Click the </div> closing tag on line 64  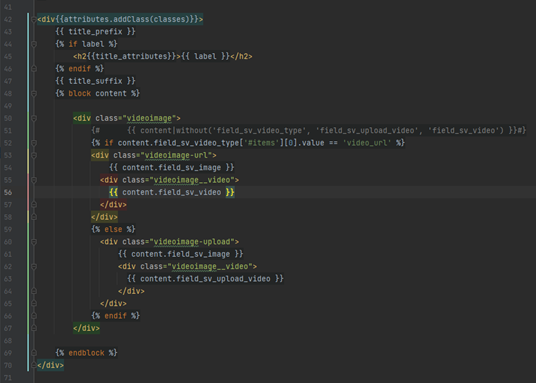click(x=131, y=291)
